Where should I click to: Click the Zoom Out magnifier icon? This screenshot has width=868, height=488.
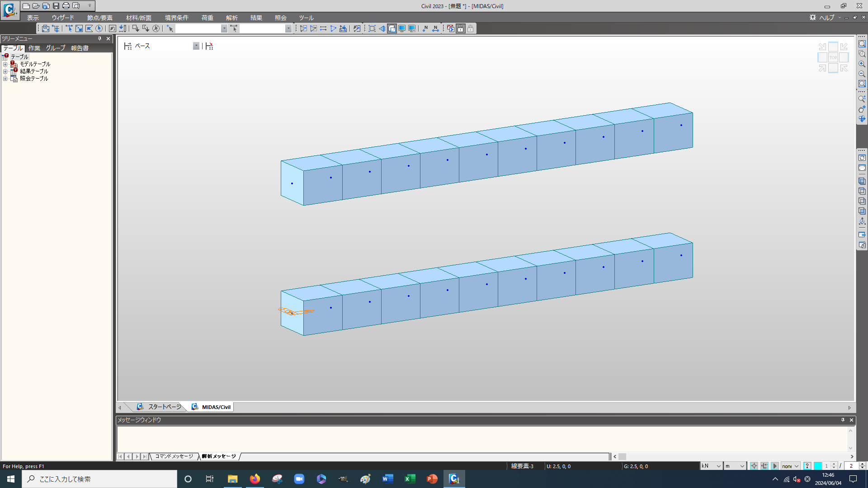[862, 74]
